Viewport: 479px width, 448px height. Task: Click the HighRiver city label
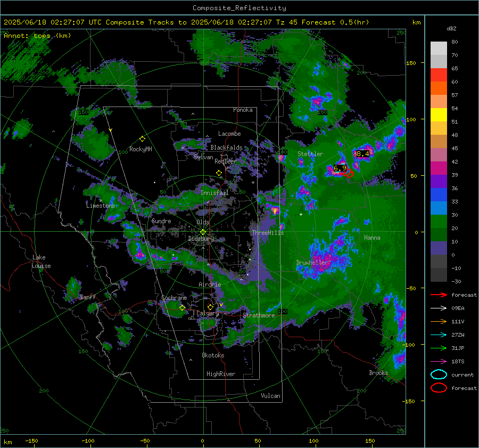coord(221,374)
